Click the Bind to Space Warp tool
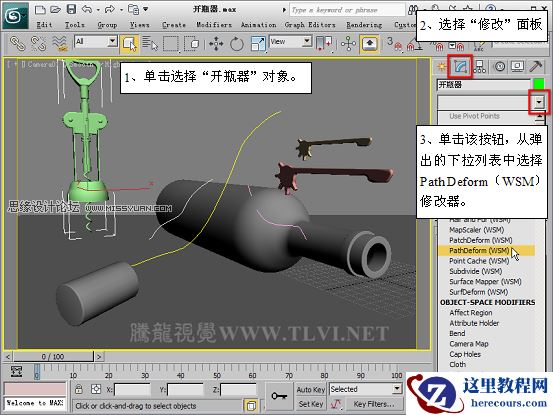The image size is (553, 415). [x=59, y=44]
